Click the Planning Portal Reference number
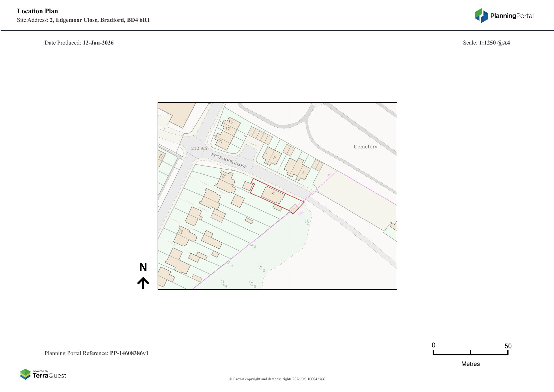The image size is (554, 392). pyautogui.click(x=129, y=353)
